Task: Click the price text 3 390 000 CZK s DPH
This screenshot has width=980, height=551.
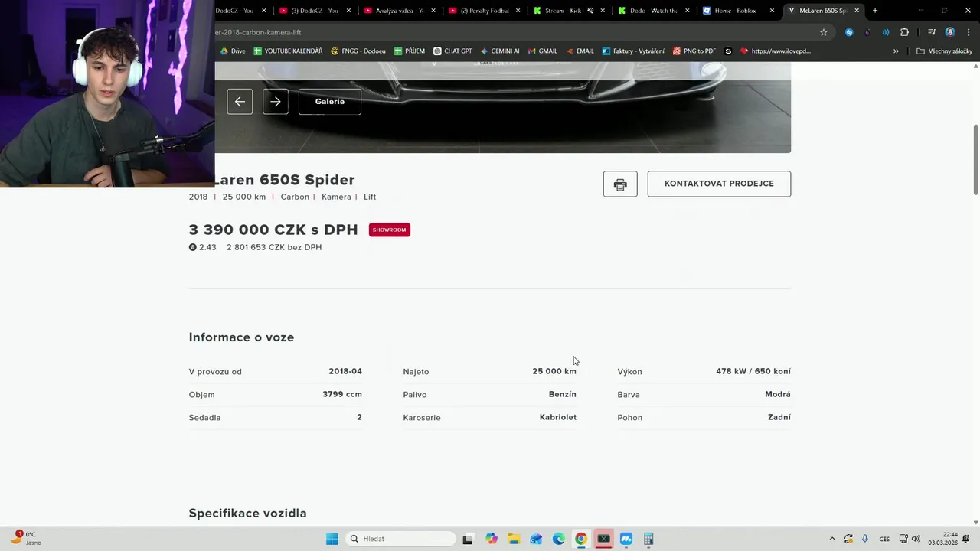Action: [x=273, y=230]
